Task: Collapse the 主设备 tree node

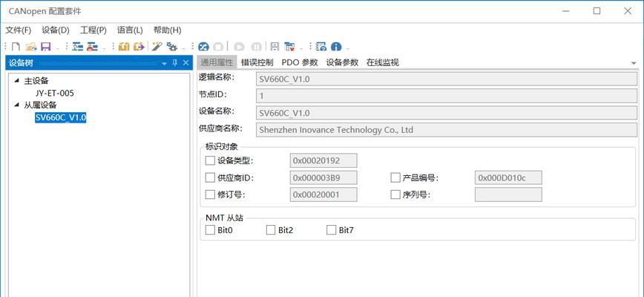Action: [x=16, y=80]
